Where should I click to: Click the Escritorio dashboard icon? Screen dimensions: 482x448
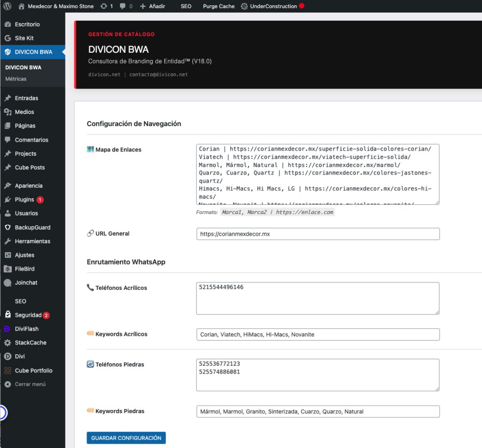pos(8,24)
